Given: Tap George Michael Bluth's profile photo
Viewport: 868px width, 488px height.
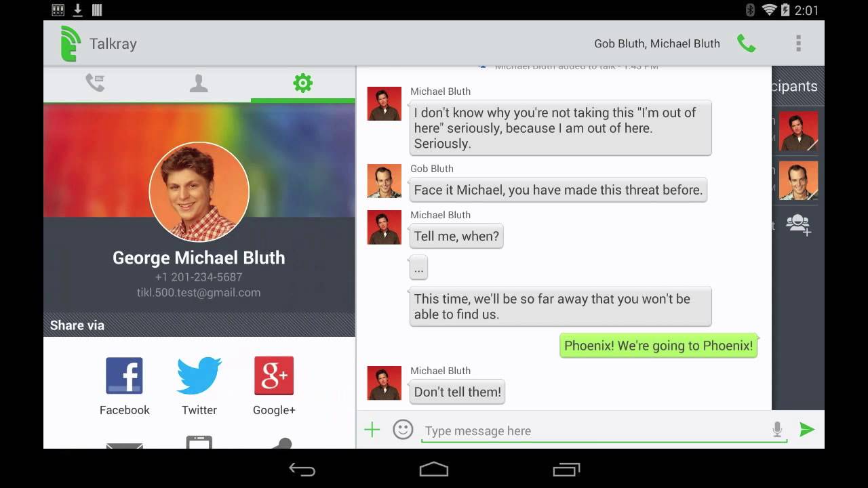Looking at the screenshot, I should tap(199, 192).
